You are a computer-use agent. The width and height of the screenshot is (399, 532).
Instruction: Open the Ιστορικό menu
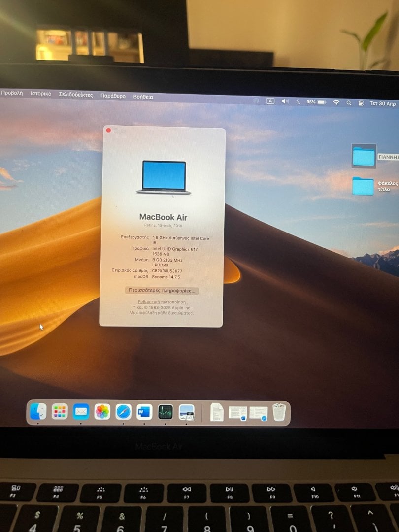click(41, 93)
